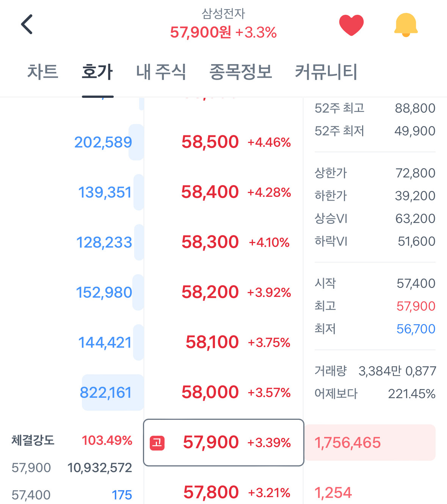Tap the 1,756,465 bid volume bar
447x504 pixels.
tap(370, 443)
